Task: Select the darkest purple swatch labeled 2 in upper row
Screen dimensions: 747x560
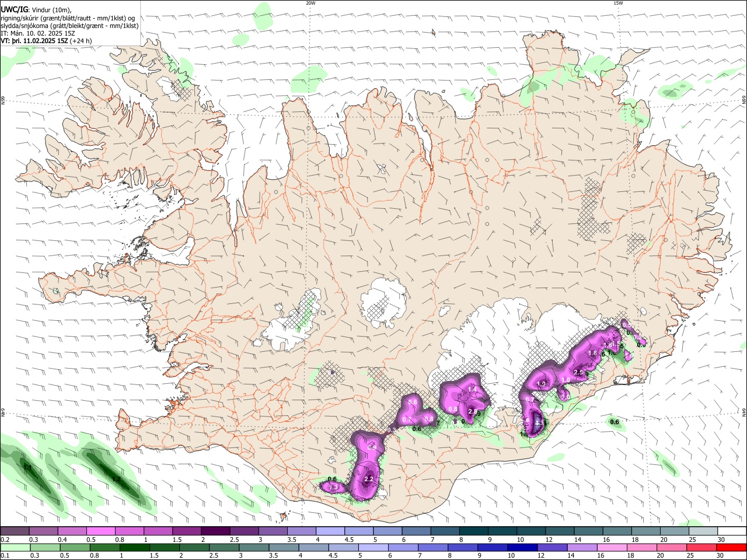Action: [x=215, y=531]
